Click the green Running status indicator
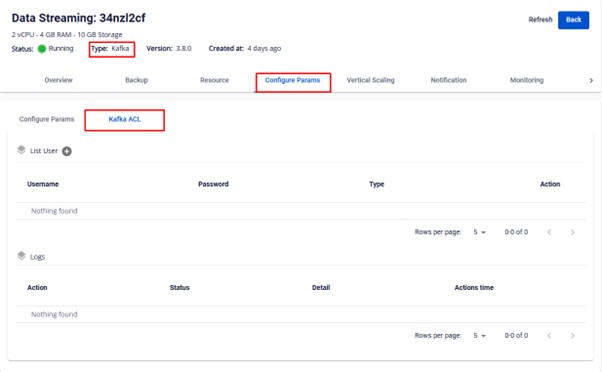602x372 pixels. (x=42, y=49)
